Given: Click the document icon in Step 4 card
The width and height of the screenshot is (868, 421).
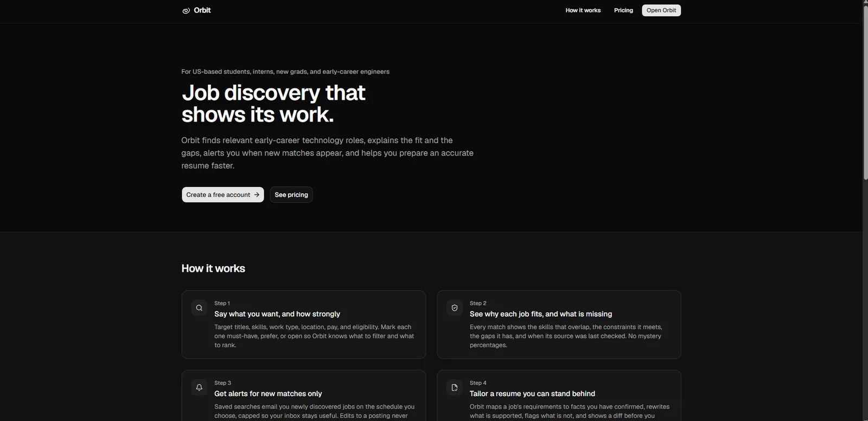Looking at the screenshot, I should coord(455,387).
